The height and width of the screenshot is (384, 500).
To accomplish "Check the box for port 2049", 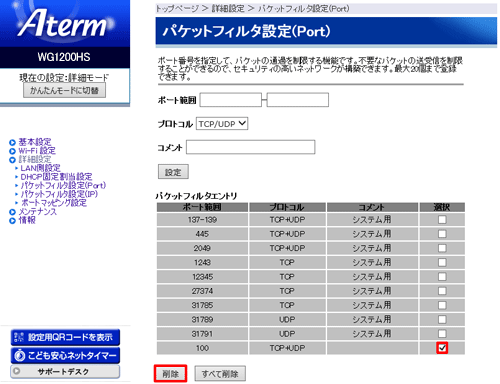I will tap(442, 248).
